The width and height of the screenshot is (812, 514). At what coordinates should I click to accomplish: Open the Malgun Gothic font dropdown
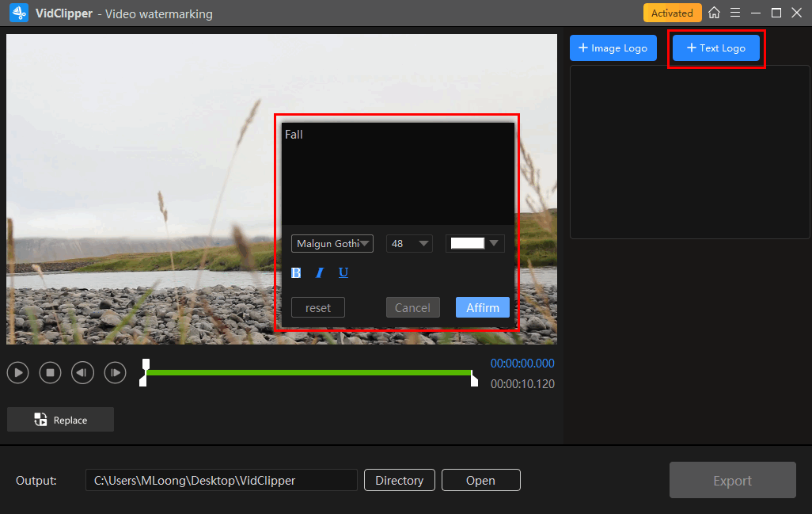click(x=332, y=244)
